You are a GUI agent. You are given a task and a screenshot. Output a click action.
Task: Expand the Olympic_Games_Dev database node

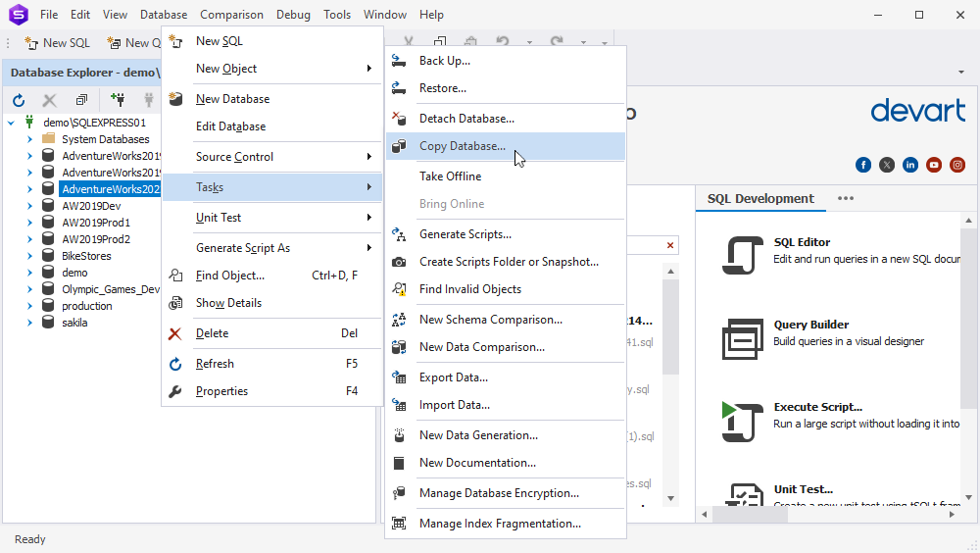coord(29,289)
